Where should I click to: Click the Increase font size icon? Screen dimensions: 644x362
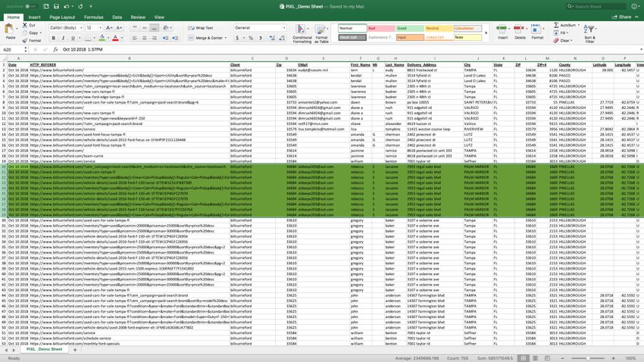point(109,27)
